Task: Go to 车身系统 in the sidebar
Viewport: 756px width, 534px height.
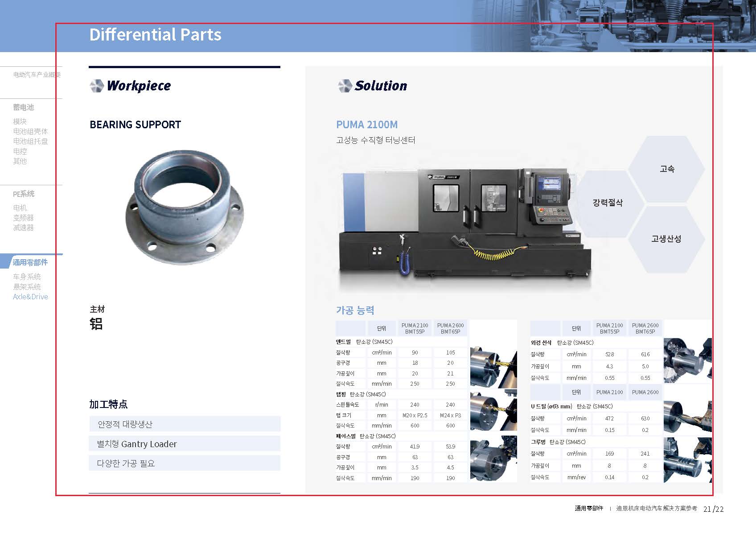Action: coord(27,277)
